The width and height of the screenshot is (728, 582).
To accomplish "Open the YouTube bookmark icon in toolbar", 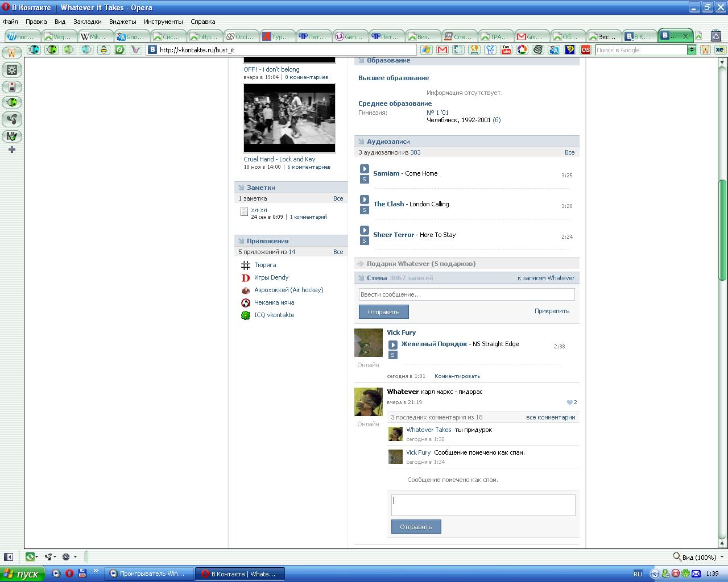I will [506, 49].
